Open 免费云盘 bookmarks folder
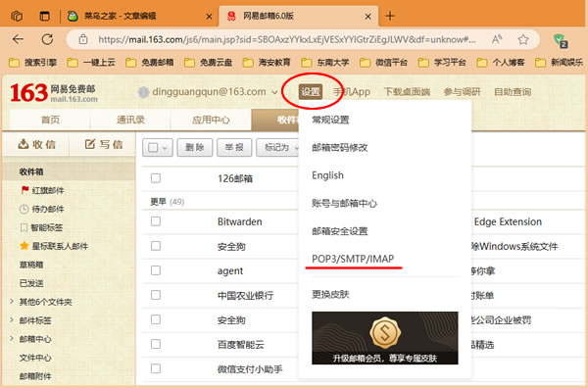Image resolution: width=588 pixels, height=388 pixels. pos(208,63)
